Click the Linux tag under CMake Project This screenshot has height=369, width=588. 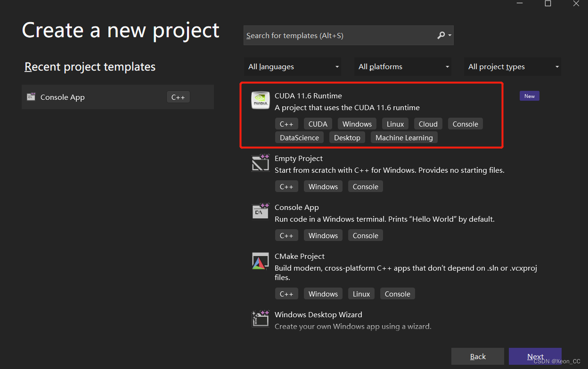click(361, 294)
